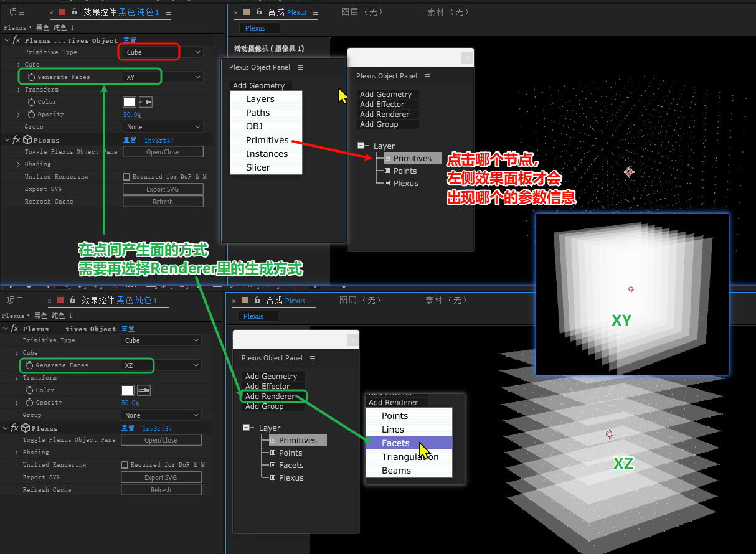Image resolution: width=756 pixels, height=554 pixels.
Task: Toggle the Opacity stopwatch in the upper effect panel
Action: pos(31,115)
